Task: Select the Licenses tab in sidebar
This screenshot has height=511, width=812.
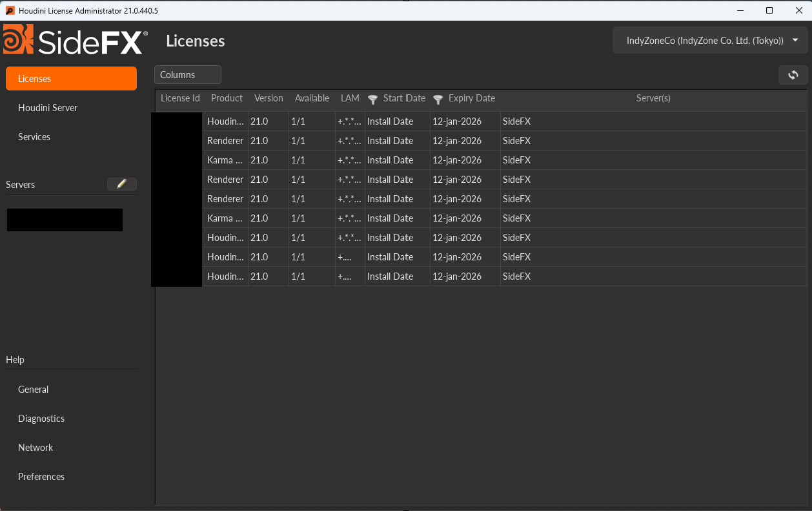Action: pyautogui.click(x=71, y=79)
